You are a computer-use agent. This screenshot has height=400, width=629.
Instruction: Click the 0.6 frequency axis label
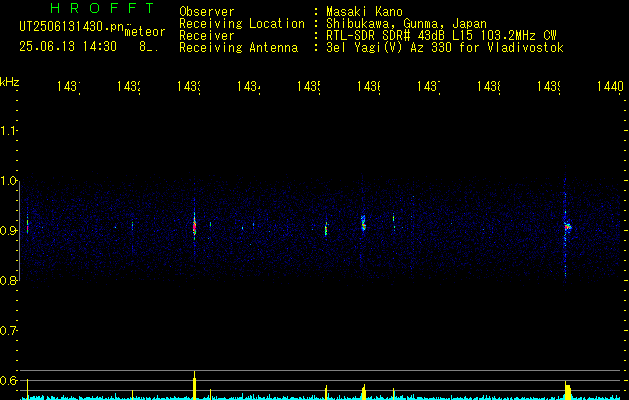8,380
